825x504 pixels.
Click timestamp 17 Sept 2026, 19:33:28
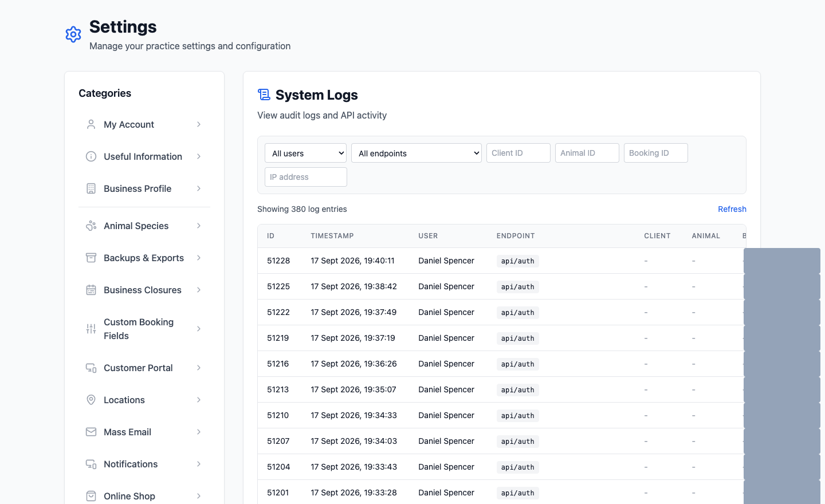(354, 493)
